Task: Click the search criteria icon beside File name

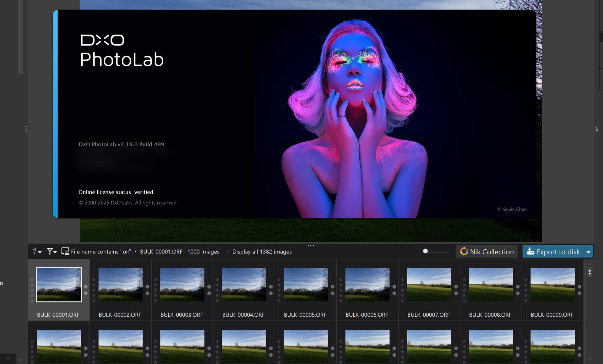Action: click(65, 252)
